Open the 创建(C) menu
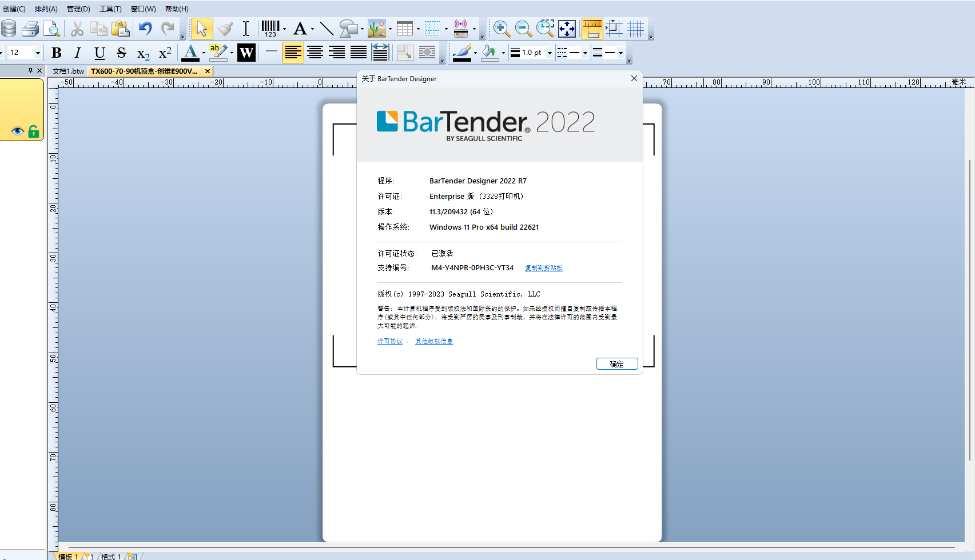This screenshot has height=560, width=975. pyautogui.click(x=14, y=9)
